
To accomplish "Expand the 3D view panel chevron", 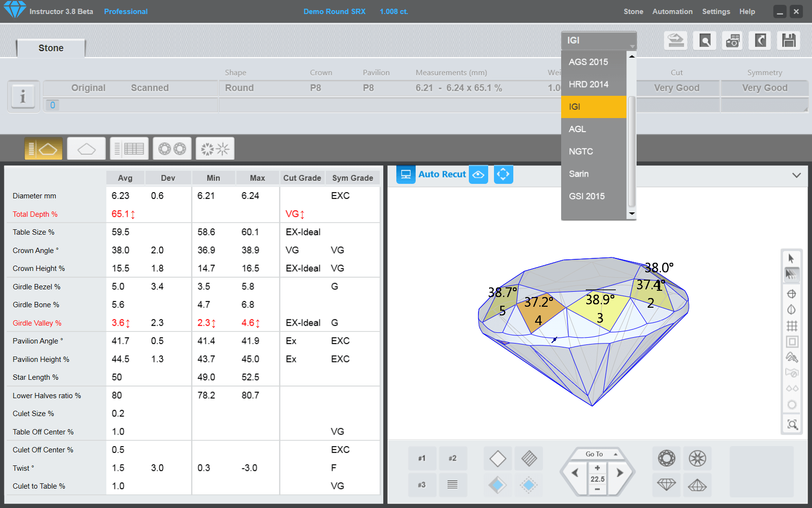I will coord(797,175).
